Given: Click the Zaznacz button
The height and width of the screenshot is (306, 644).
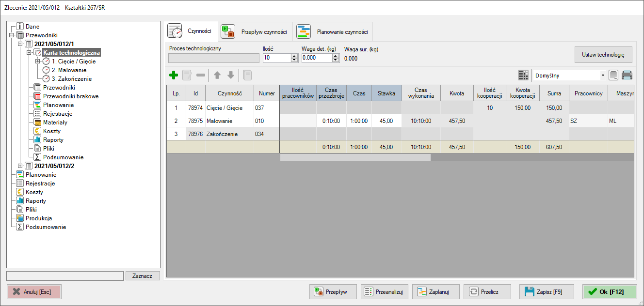Looking at the screenshot, I should [x=143, y=276].
